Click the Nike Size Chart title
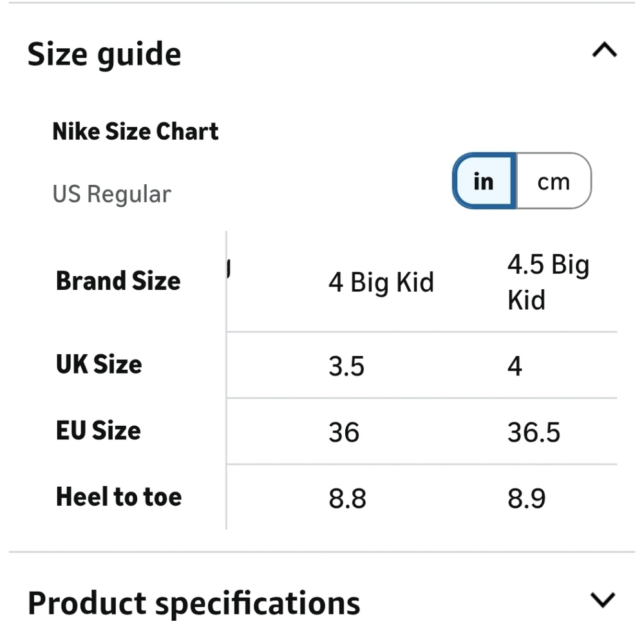Image resolution: width=644 pixels, height=644 pixels. (x=136, y=131)
